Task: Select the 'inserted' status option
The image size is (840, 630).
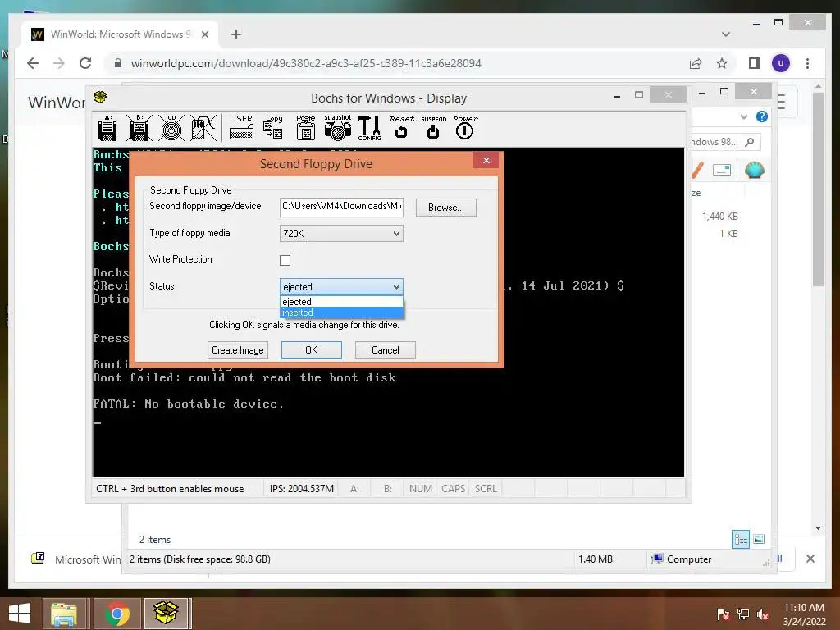Action: (x=341, y=313)
